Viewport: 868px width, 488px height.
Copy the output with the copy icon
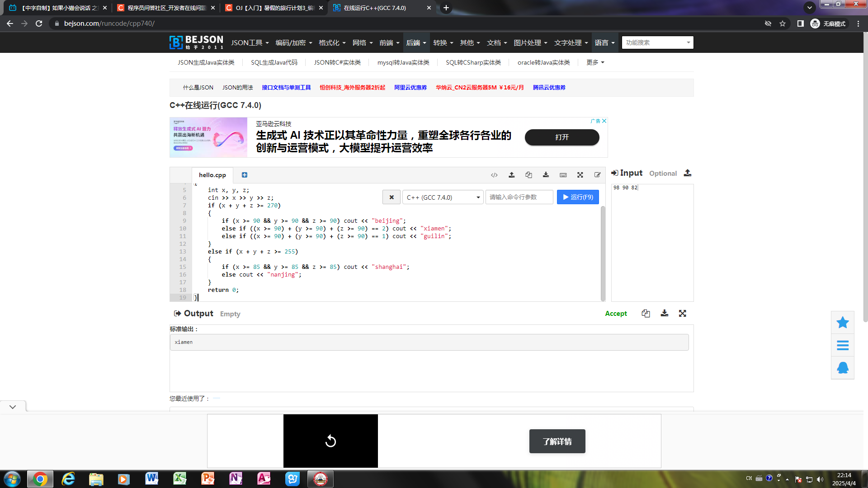tap(646, 314)
